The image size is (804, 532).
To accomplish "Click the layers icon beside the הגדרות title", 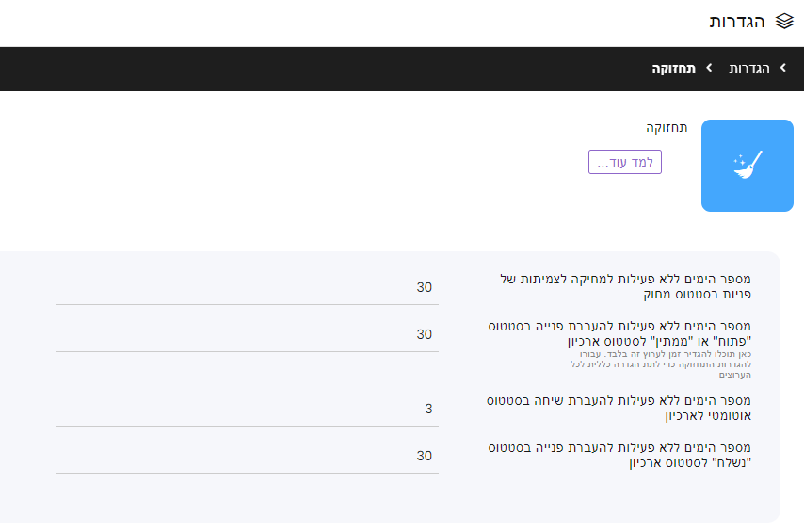I will [784, 21].
